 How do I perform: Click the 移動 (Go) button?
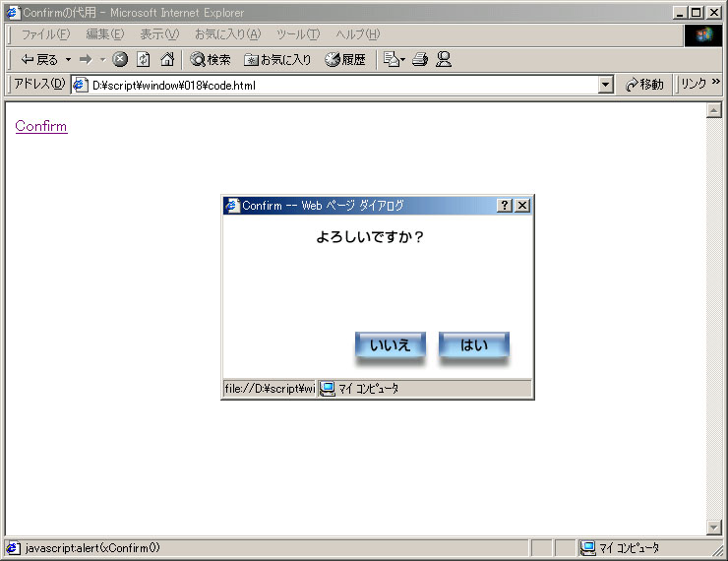(x=644, y=85)
